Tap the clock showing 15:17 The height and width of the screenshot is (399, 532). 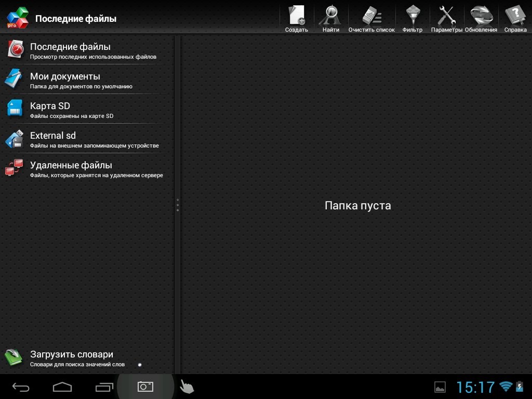[475, 387]
